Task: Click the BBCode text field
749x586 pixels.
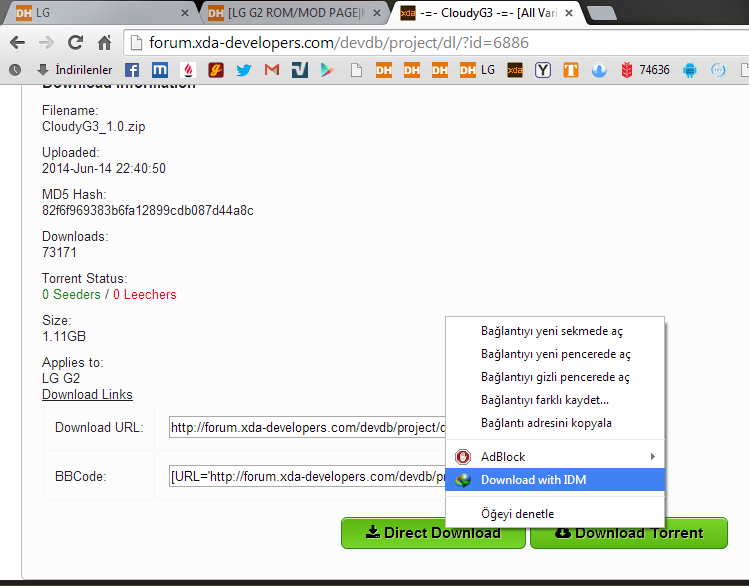Action: pos(307,476)
